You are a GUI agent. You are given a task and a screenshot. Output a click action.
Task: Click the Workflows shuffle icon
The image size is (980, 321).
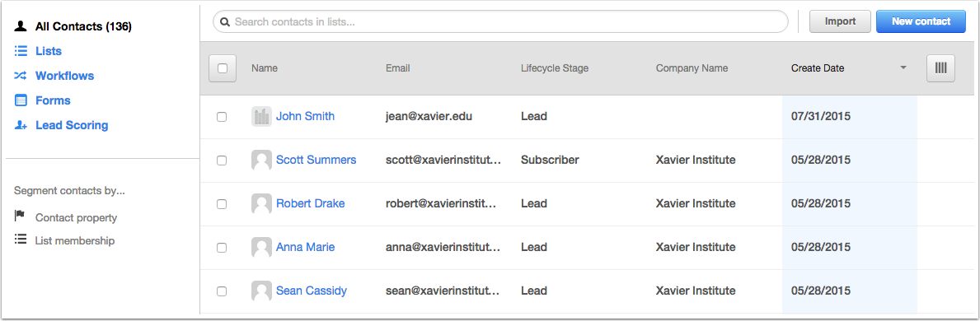point(21,76)
